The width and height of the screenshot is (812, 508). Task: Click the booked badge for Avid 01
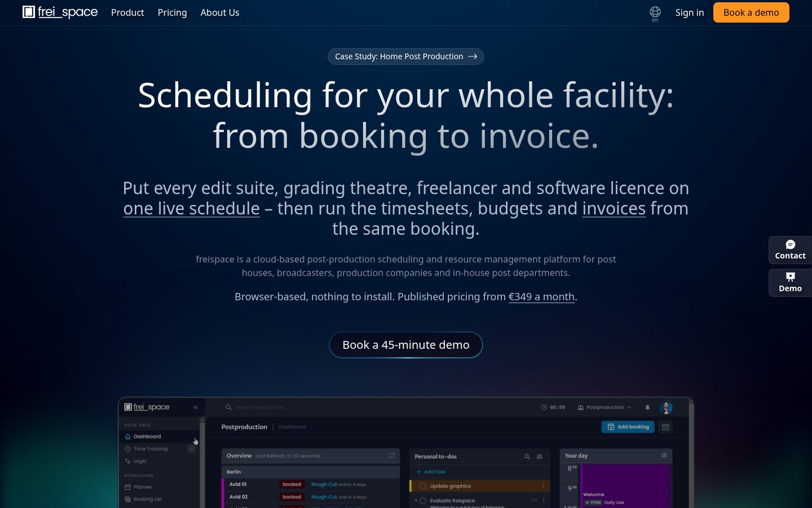(x=292, y=484)
